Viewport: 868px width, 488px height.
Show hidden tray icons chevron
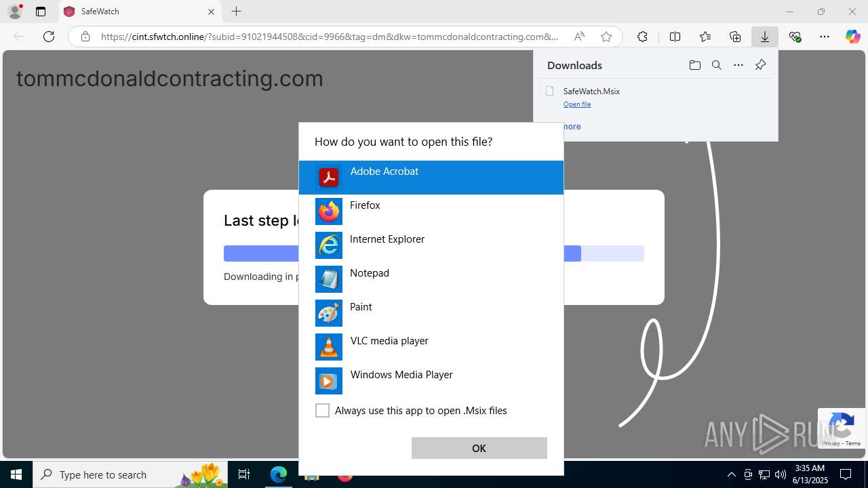[x=731, y=474]
